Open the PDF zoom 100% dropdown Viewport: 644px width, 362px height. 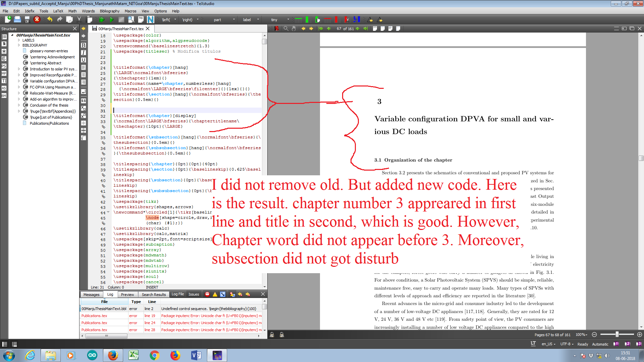point(581,335)
